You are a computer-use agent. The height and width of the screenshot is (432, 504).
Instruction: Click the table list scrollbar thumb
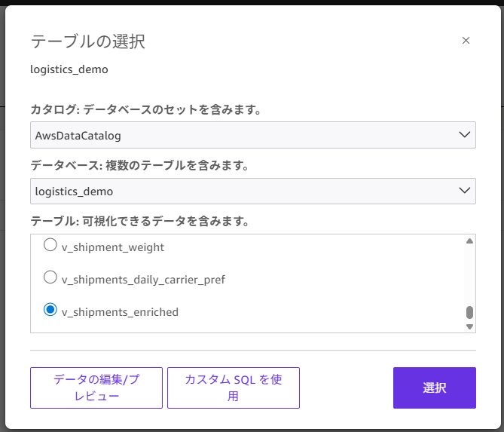(x=469, y=312)
